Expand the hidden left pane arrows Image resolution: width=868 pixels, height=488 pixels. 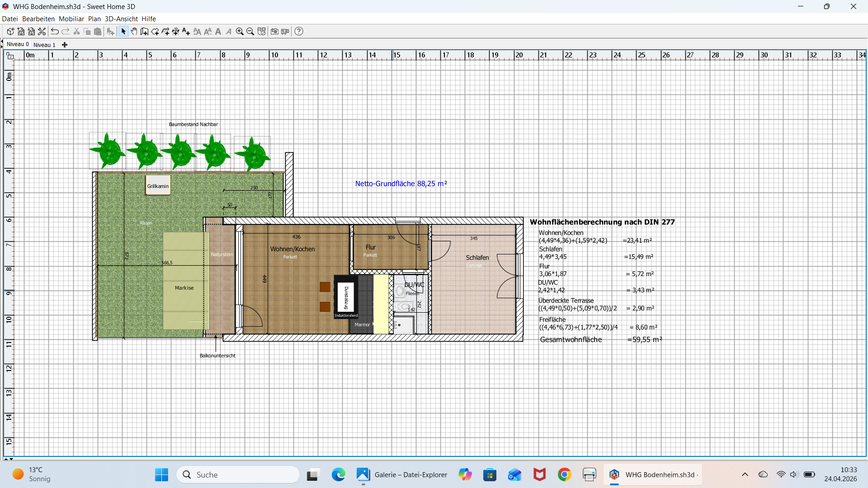(x=2, y=44)
